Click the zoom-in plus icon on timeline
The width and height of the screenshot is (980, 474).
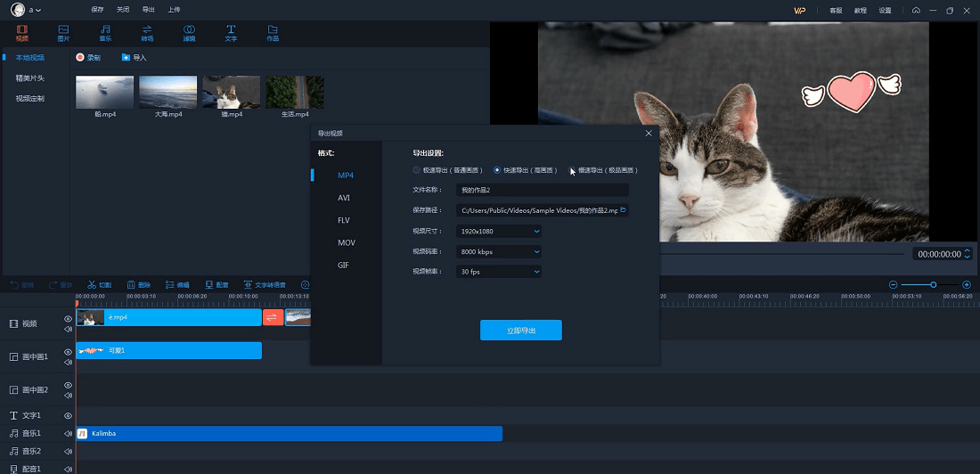(968, 284)
